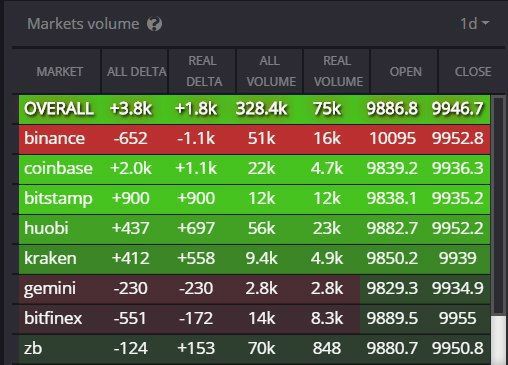Click binance real volume 16k
The image size is (508, 365).
click(x=327, y=138)
